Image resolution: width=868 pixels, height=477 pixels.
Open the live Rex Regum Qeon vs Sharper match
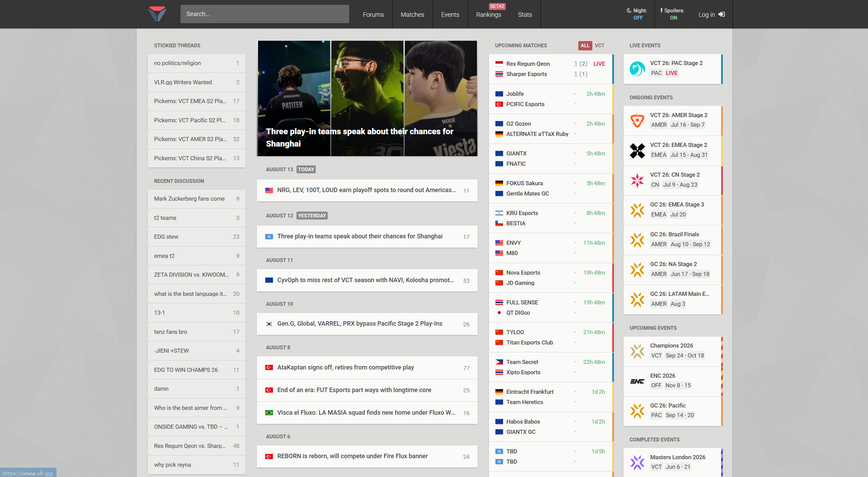pyautogui.click(x=551, y=69)
